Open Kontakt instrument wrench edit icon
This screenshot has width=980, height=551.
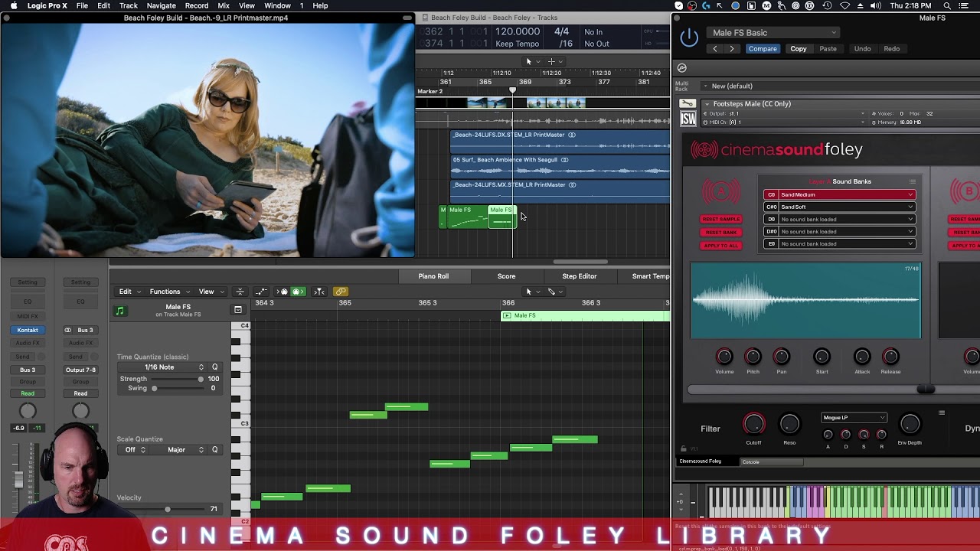pyautogui.click(x=688, y=104)
